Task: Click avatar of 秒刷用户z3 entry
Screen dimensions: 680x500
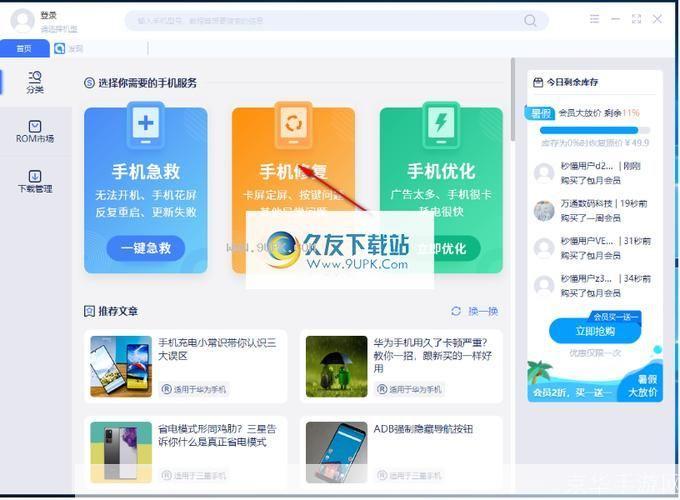Action: [544, 286]
